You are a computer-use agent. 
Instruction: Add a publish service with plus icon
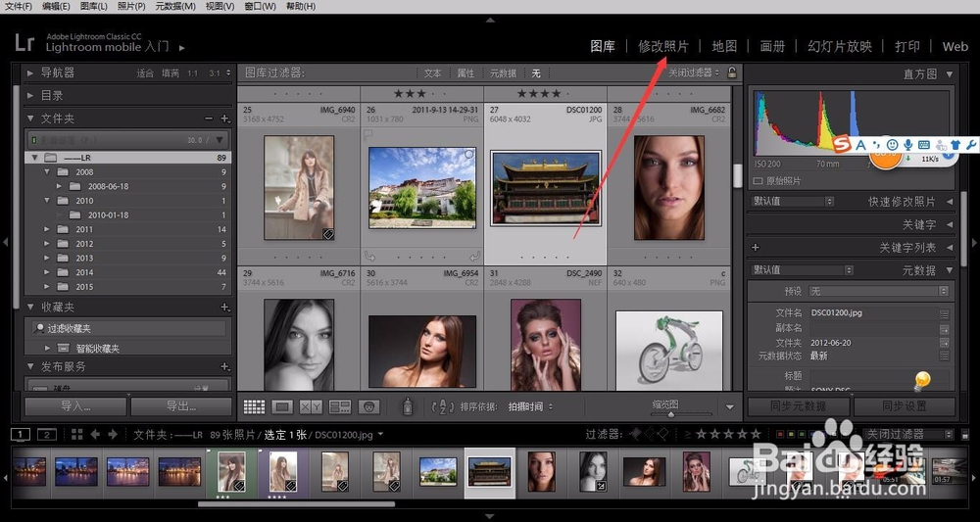[225, 366]
